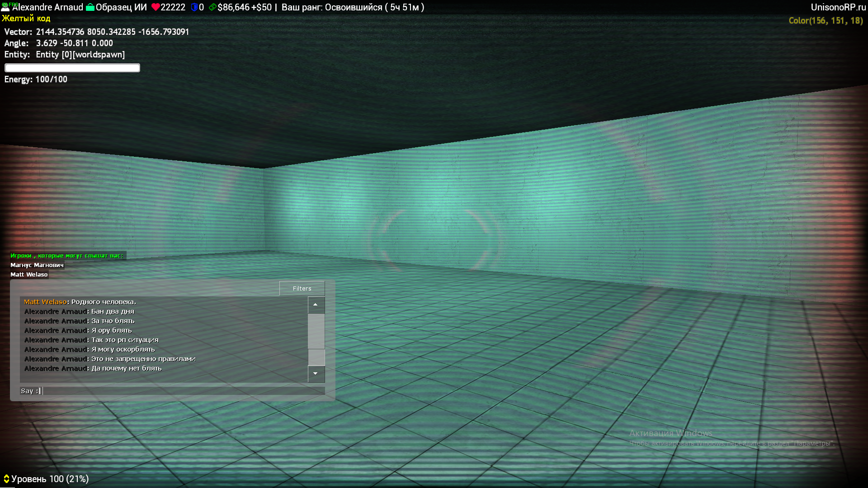This screenshot has height=488, width=868.
Task: Focus the Say chat input field
Action: pos(181,391)
